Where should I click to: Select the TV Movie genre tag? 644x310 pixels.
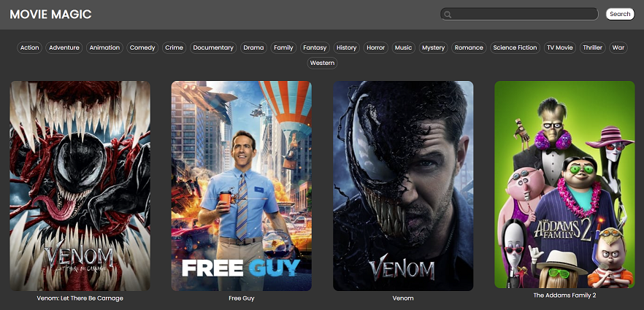coord(560,47)
